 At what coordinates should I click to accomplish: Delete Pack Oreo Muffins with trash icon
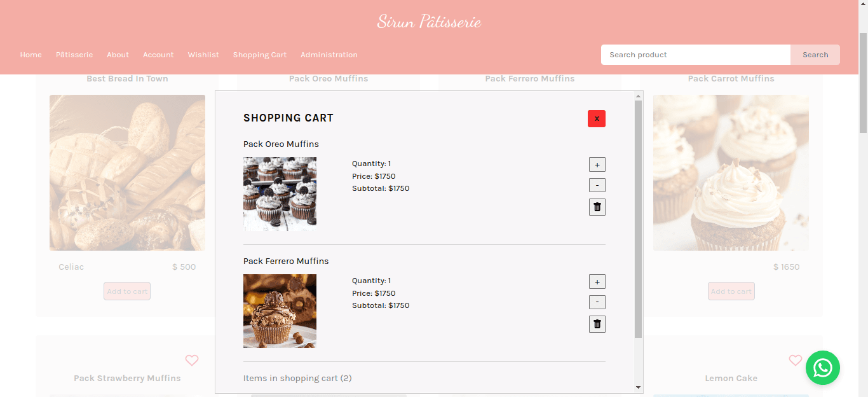597,207
